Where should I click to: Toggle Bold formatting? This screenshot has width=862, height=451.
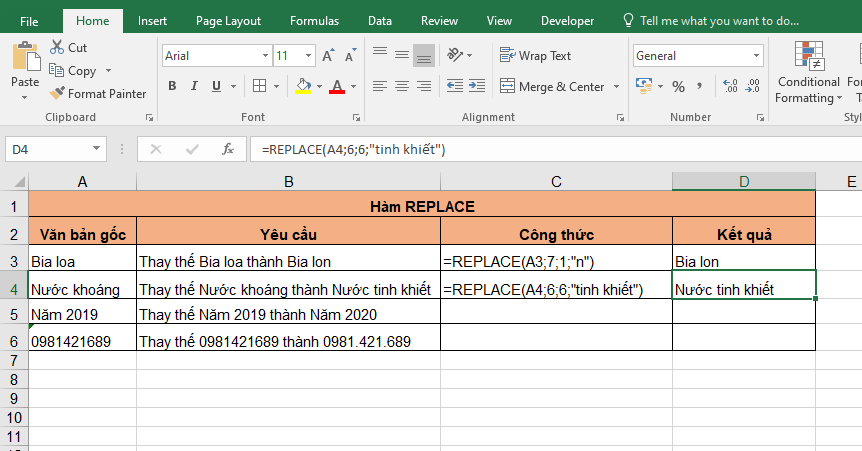pyautogui.click(x=172, y=87)
